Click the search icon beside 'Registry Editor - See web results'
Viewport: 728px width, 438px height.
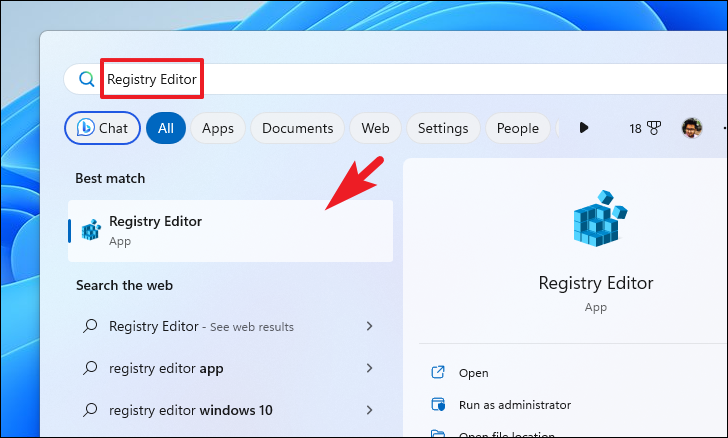(90, 326)
